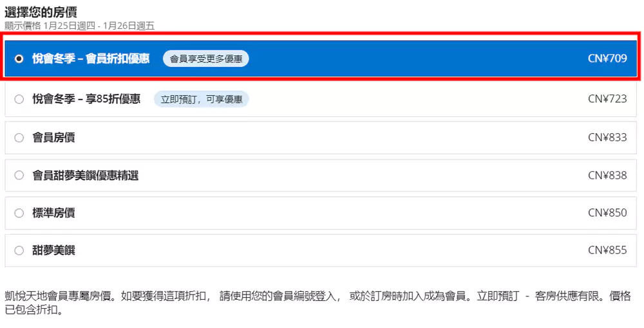The width and height of the screenshot is (644, 328).
Task: Click the 立即預訂，可享優惠 badge
Action: pyautogui.click(x=201, y=99)
